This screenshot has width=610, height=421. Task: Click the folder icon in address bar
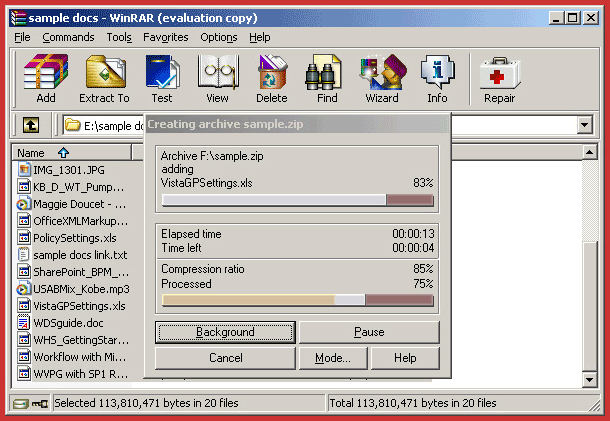click(72, 125)
